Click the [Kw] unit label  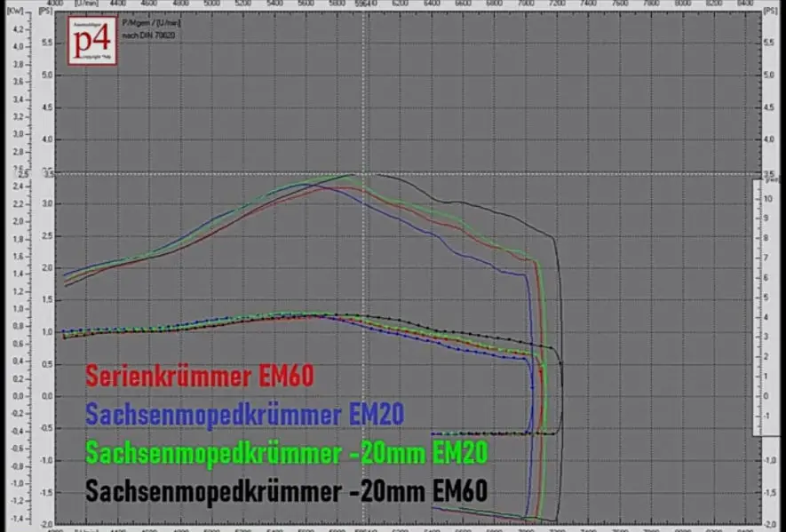click(x=15, y=11)
